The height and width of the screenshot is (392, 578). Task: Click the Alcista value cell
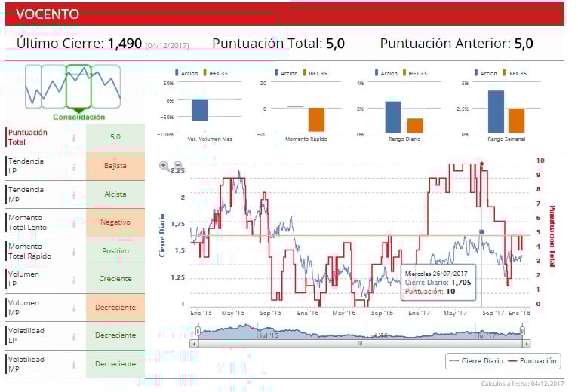[x=115, y=194]
